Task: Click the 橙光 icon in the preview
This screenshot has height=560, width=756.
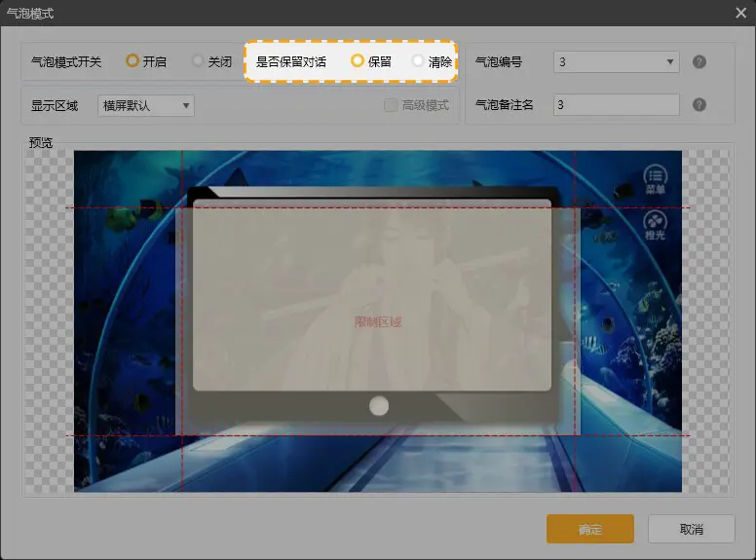Action: 656,225
